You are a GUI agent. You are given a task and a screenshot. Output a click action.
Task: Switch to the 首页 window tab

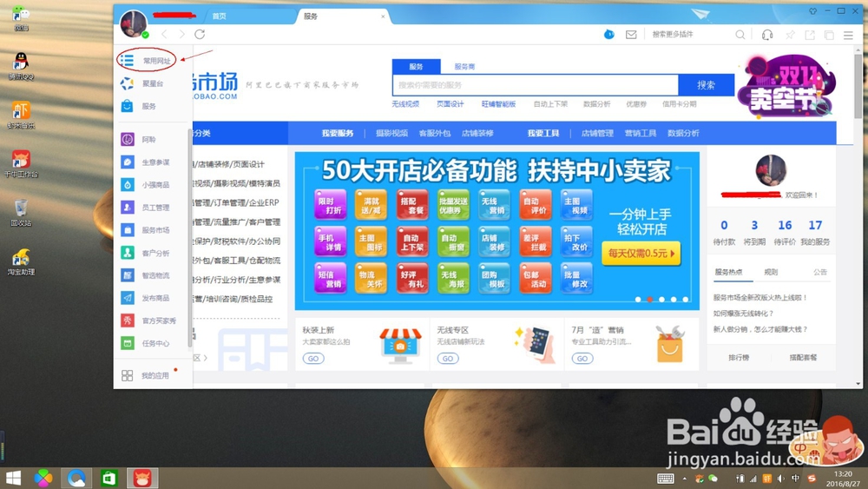pos(220,16)
